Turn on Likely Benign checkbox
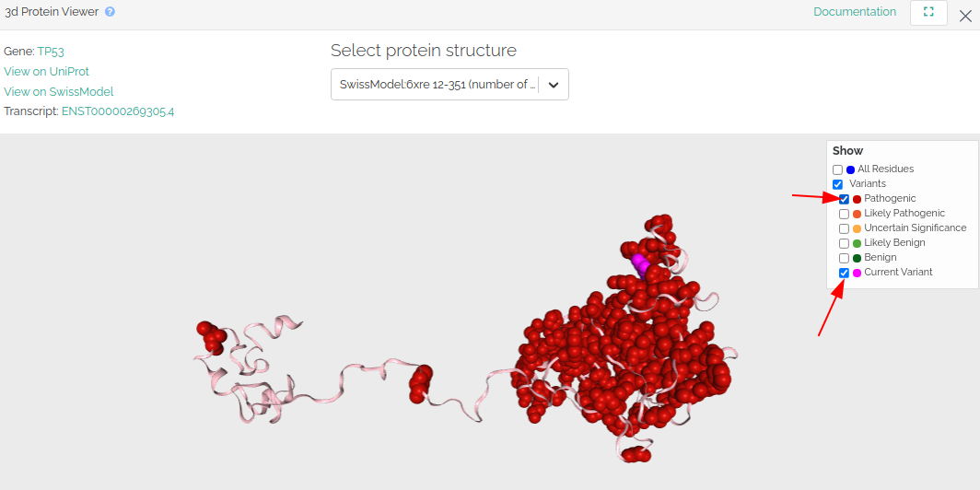The width and height of the screenshot is (980, 490). pos(844,243)
